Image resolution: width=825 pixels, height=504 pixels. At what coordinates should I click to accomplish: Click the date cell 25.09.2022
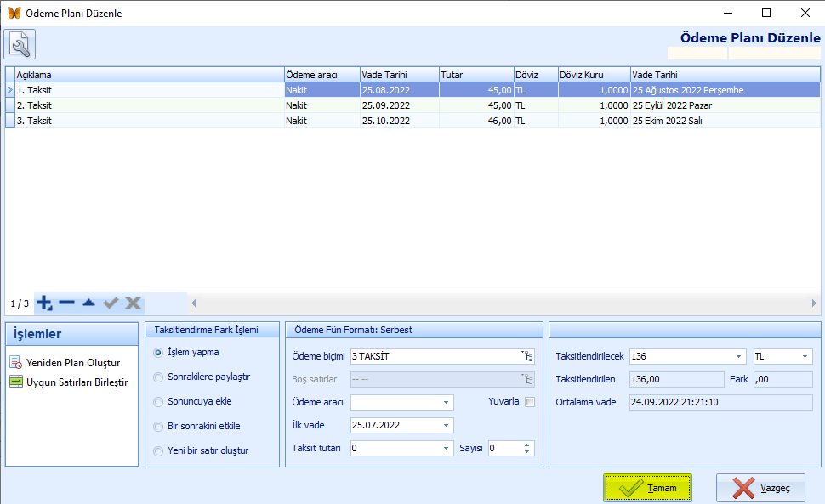[400, 105]
